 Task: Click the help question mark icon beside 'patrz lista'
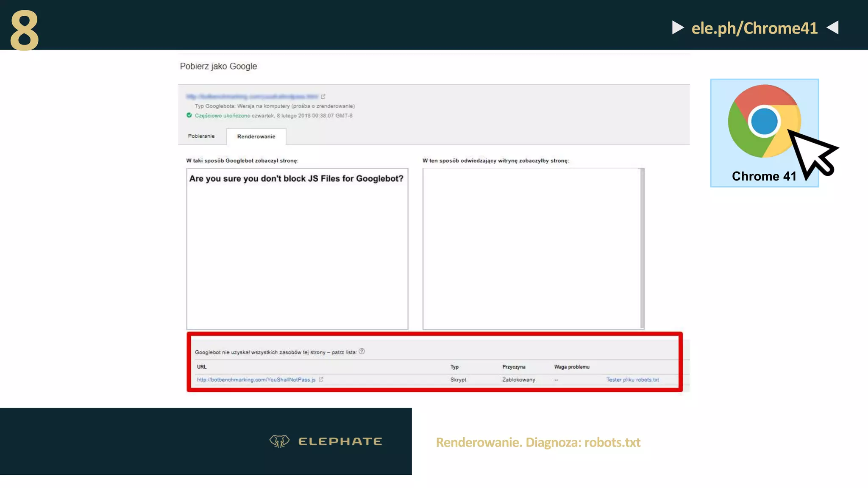click(362, 351)
